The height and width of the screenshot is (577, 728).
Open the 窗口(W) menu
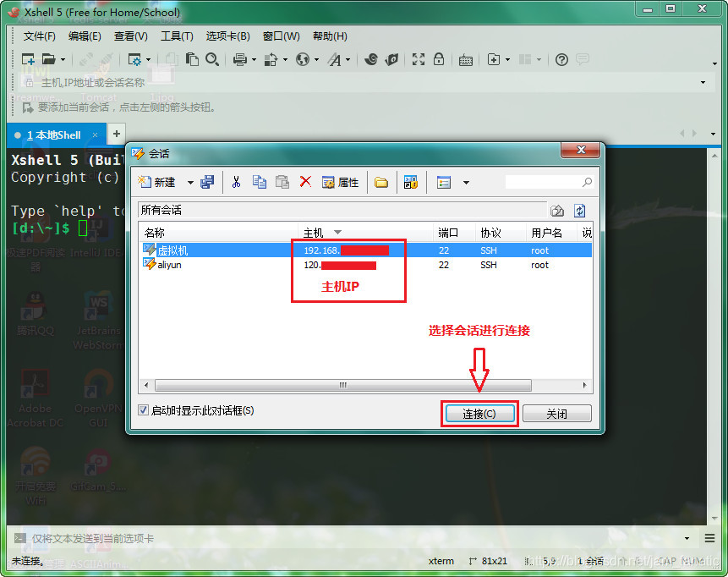(x=282, y=36)
